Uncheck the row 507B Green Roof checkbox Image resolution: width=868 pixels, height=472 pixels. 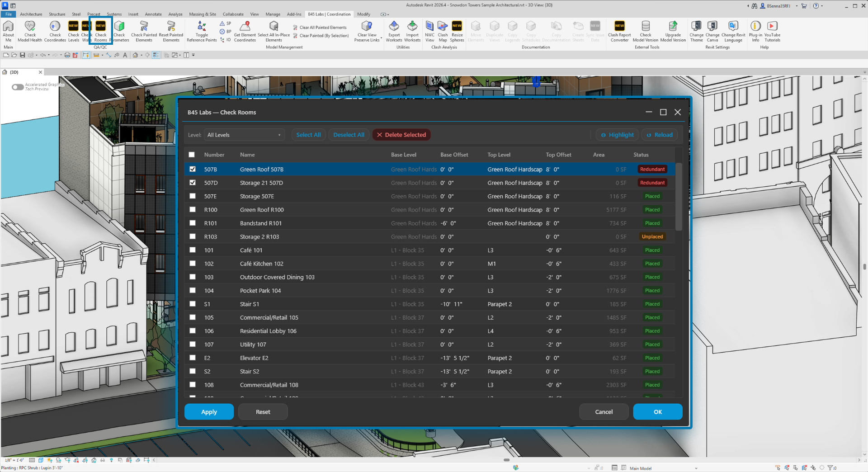(193, 169)
